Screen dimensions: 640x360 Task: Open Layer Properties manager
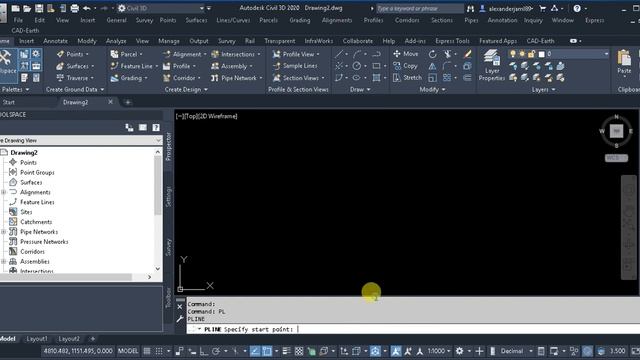(x=491, y=65)
